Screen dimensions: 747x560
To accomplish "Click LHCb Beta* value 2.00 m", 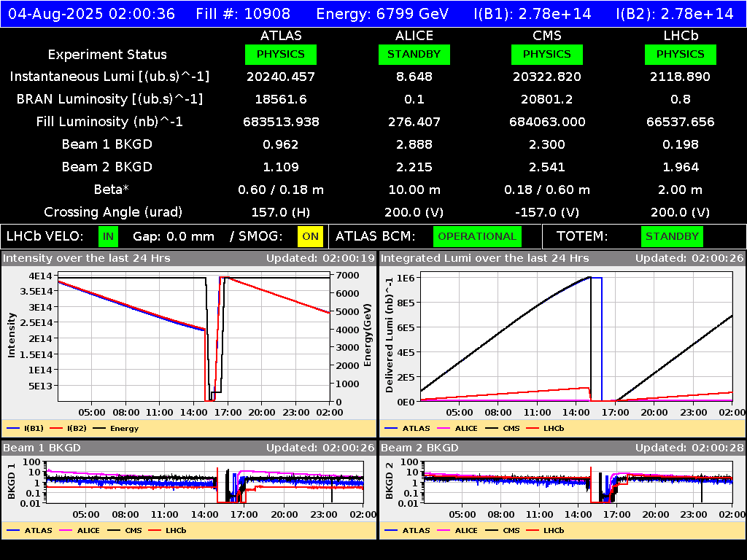I will click(x=681, y=190).
